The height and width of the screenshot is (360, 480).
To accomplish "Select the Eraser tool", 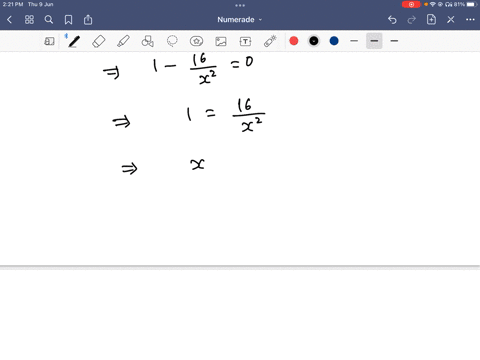I will (x=99, y=41).
